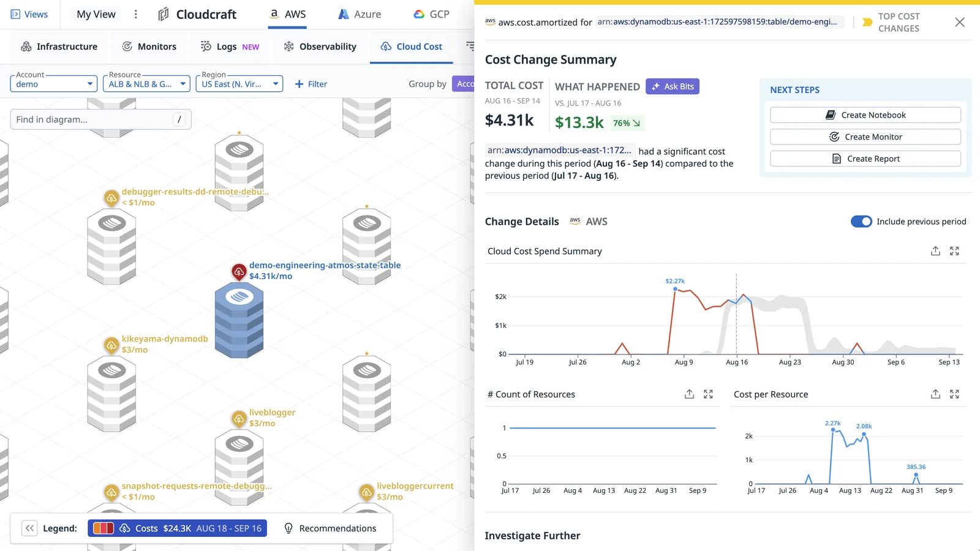Expand Count of Resources chart to fullscreen

(708, 394)
